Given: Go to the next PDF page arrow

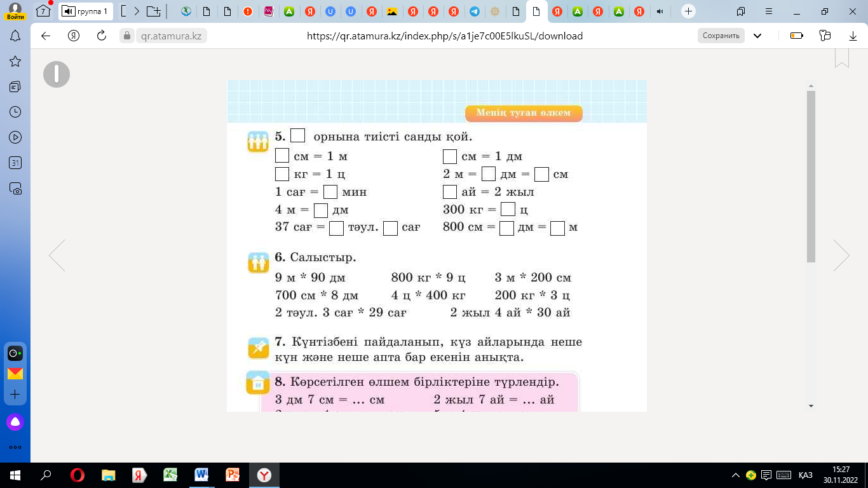Looking at the screenshot, I should (841, 255).
